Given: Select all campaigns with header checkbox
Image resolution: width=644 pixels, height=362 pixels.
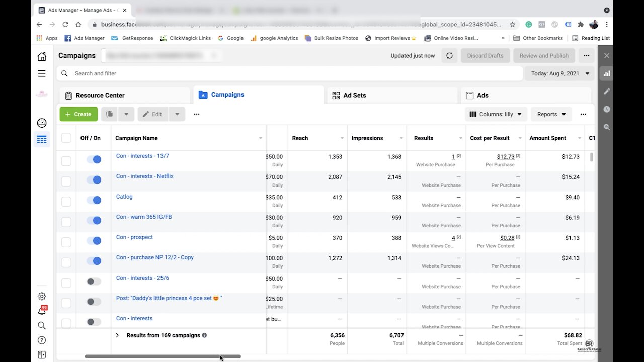Looking at the screenshot, I should 66,138.
